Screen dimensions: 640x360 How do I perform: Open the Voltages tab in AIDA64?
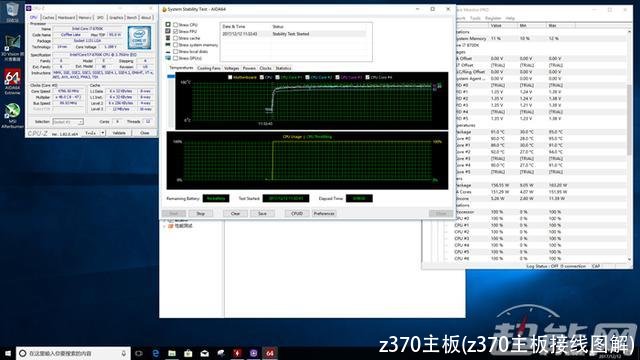231,68
